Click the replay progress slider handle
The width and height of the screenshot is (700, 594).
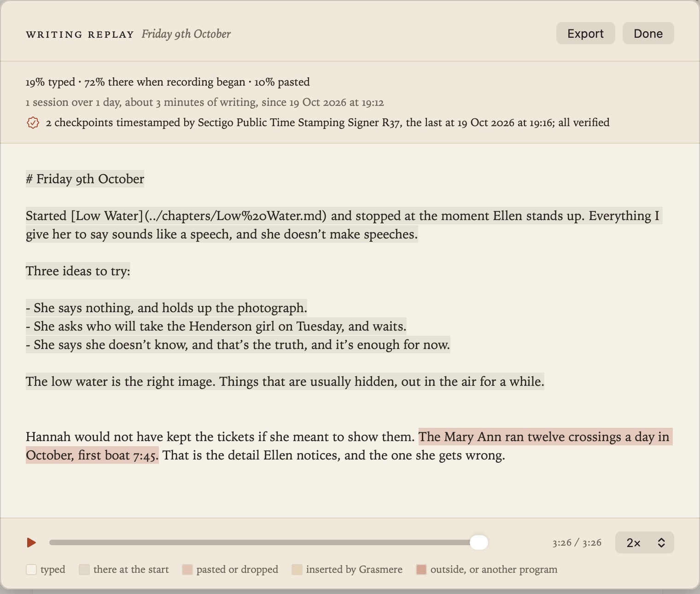(479, 542)
